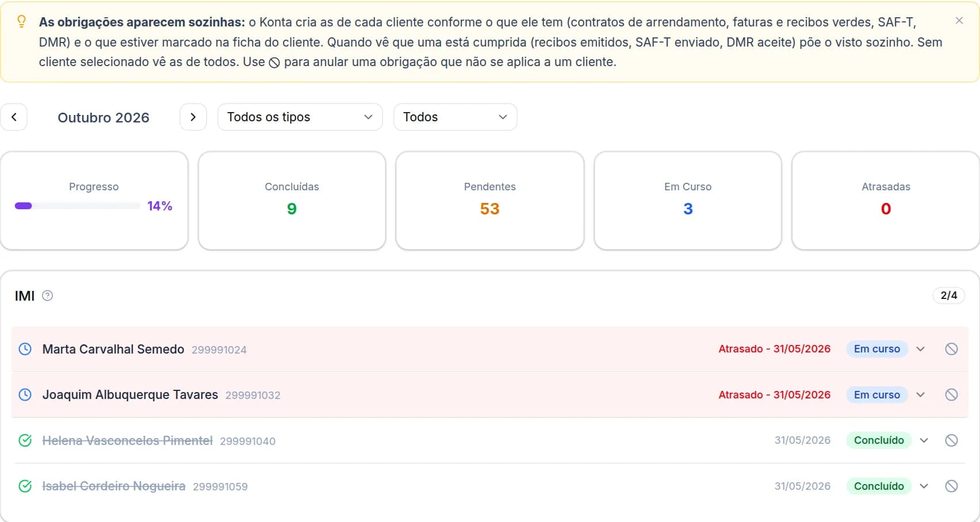Click the struck-through name Helena Vasconcelos Pimentel
The width and height of the screenshot is (980, 522).
tap(128, 440)
